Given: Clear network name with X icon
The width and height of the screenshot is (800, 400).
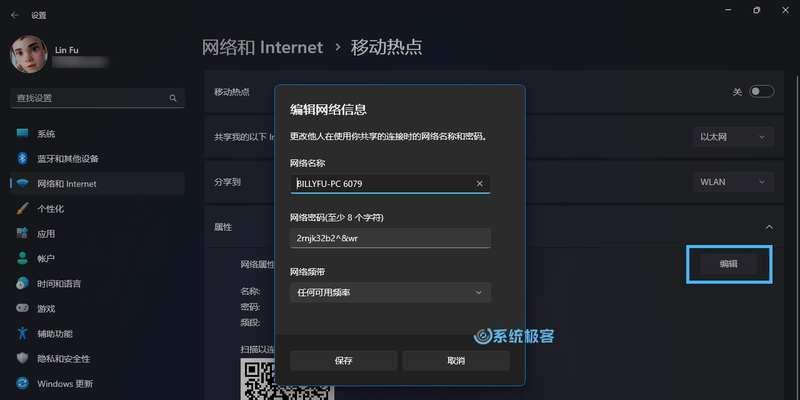Looking at the screenshot, I should click(479, 184).
